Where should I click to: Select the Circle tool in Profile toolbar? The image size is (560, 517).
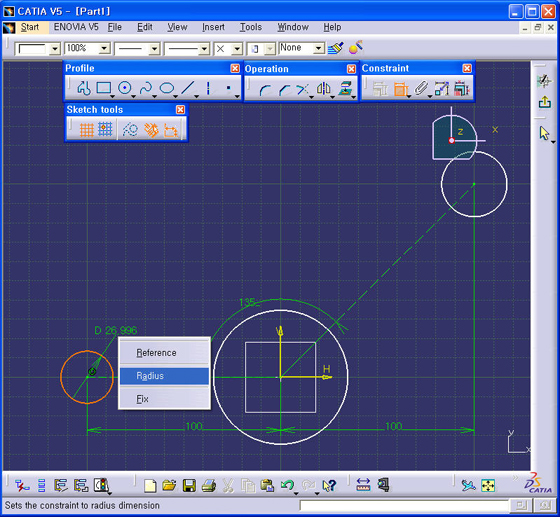125,88
